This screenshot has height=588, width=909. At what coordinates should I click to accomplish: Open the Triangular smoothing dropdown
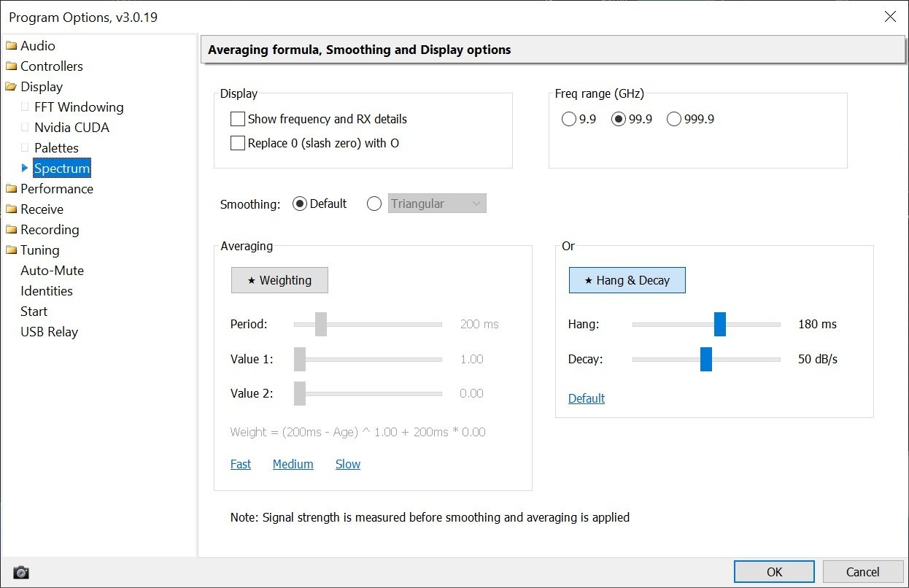[437, 204]
